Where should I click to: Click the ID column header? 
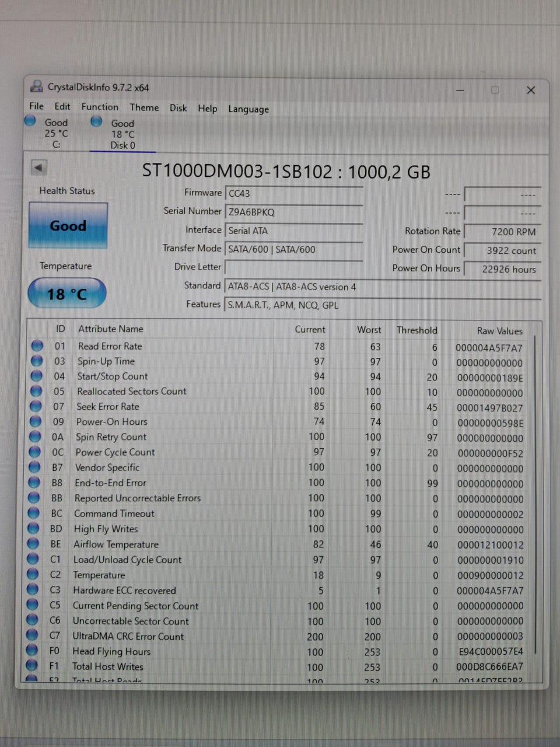point(60,329)
